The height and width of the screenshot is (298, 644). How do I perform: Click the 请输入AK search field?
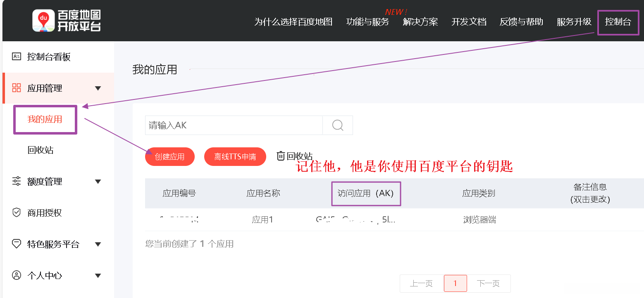tap(234, 125)
